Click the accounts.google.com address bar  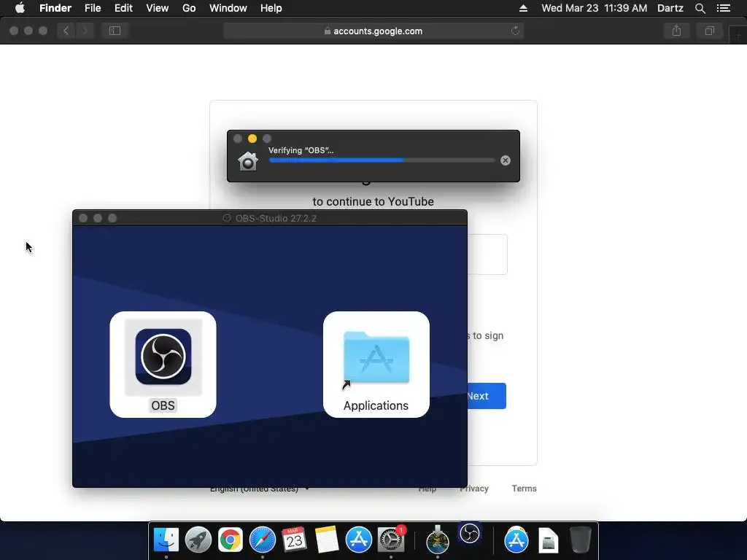(x=373, y=31)
